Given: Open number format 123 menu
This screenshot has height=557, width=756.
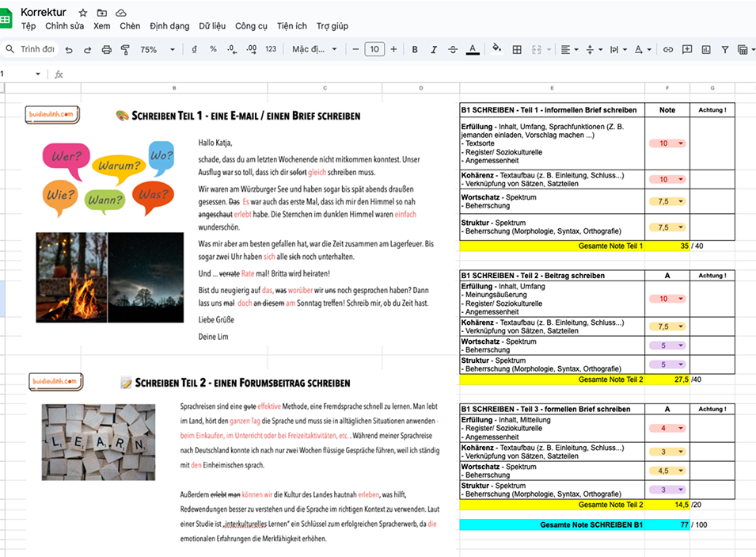Looking at the screenshot, I should 271,49.
